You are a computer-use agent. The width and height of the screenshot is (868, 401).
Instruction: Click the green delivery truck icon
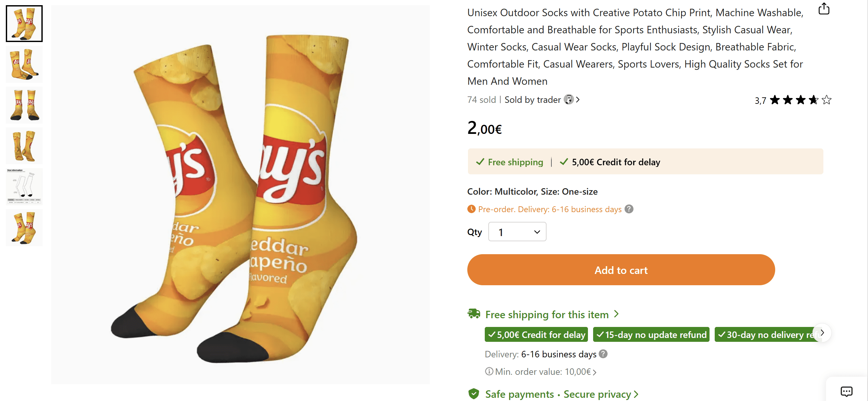[x=474, y=314]
